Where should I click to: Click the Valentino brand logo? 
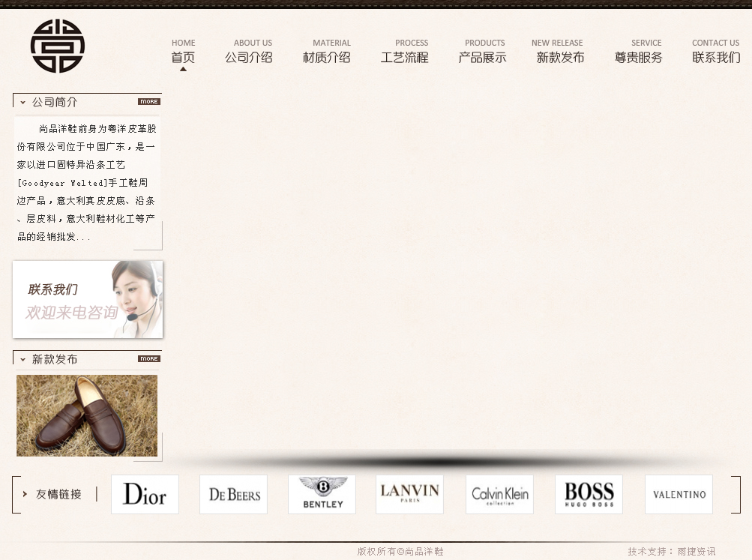pos(679,495)
